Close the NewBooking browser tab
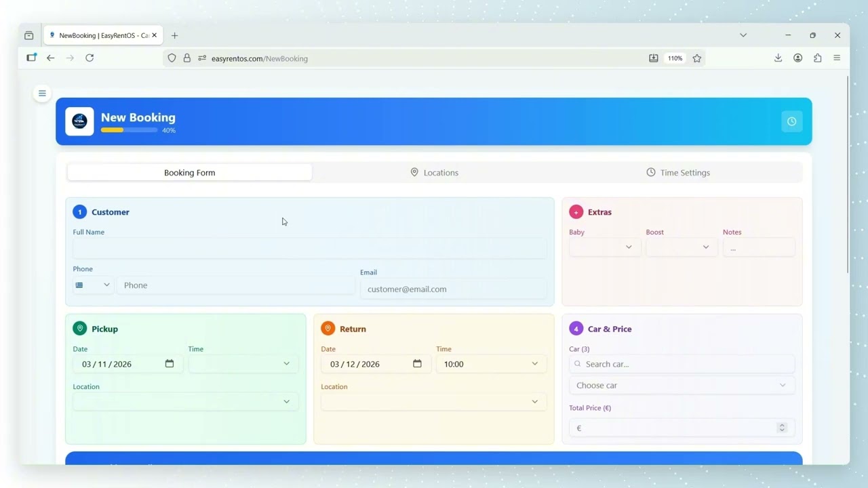 point(155,35)
